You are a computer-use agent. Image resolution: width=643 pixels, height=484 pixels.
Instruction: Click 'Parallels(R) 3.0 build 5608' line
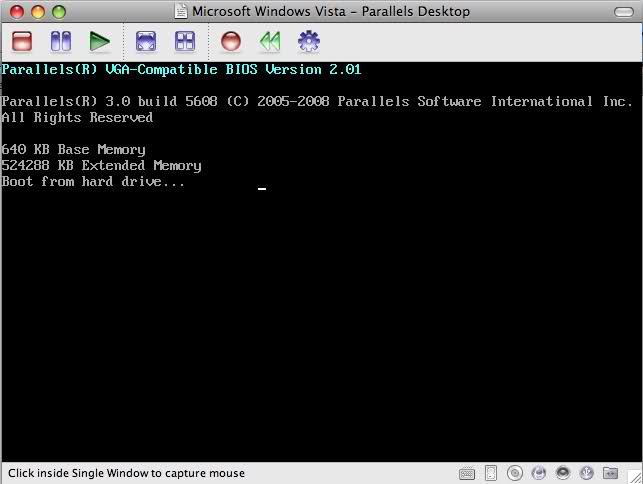(317, 101)
